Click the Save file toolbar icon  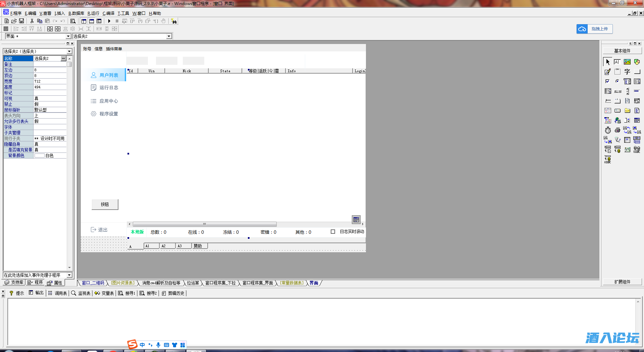click(21, 21)
